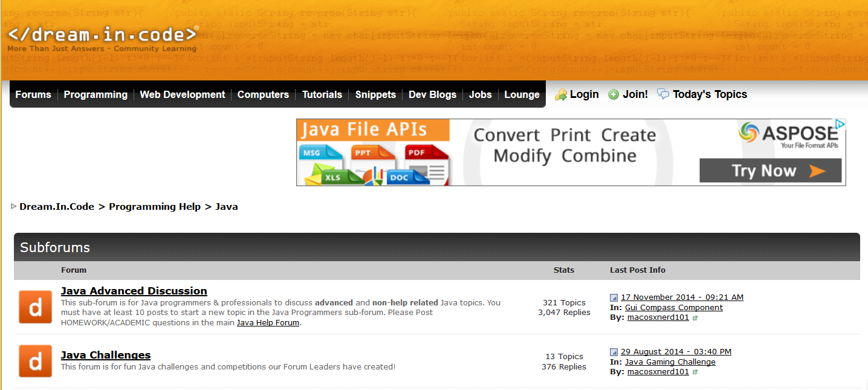868x390 pixels.
Task: Expand the breadcrumb triangle before Dream.In.Code
Action: tap(13, 206)
